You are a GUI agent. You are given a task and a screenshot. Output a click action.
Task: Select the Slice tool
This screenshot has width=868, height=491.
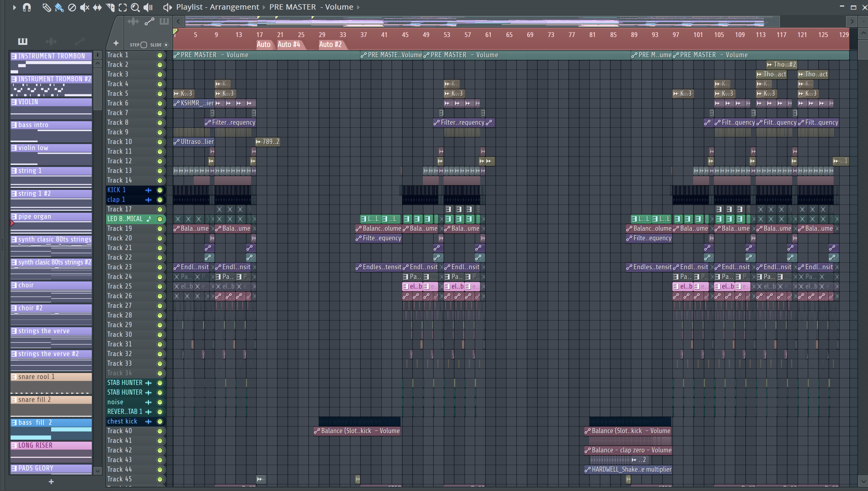(x=110, y=7)
